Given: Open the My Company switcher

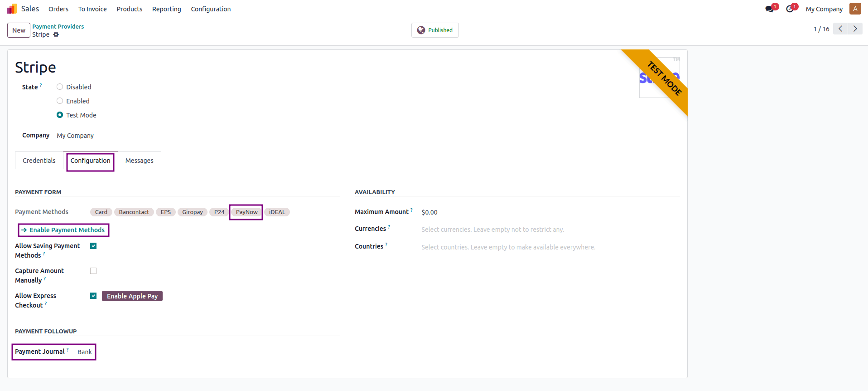Looking at the screenshot, I should pyautogui.click(x=824, y=9).
